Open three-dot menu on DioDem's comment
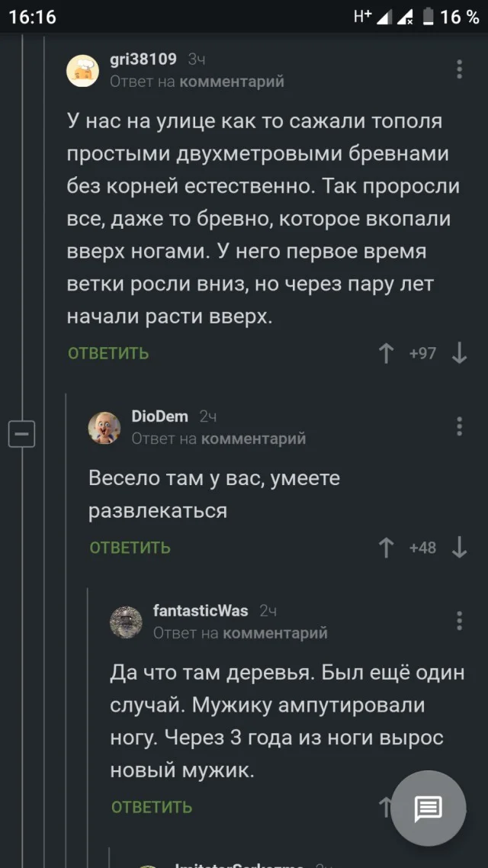This screenshot has width=488, height=868. tap(459, 426)
